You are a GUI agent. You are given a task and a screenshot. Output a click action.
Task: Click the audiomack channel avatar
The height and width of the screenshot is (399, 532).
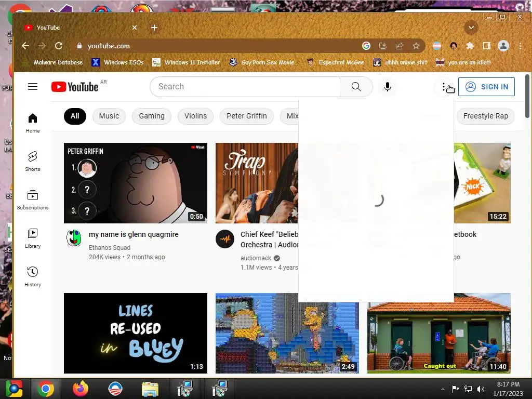(x=225, y=239)
